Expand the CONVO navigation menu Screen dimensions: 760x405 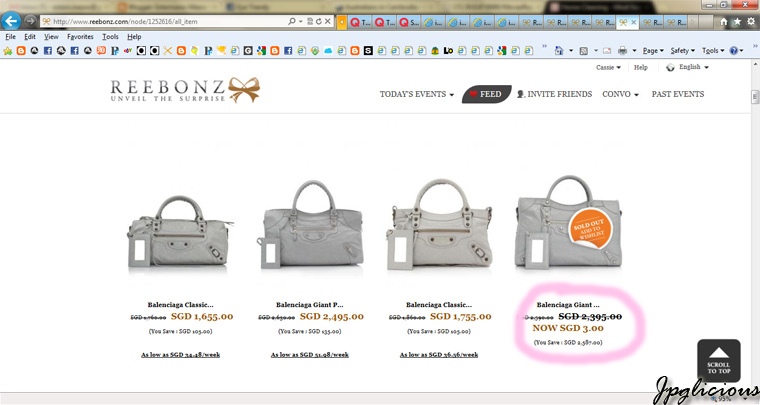[620, 94]
